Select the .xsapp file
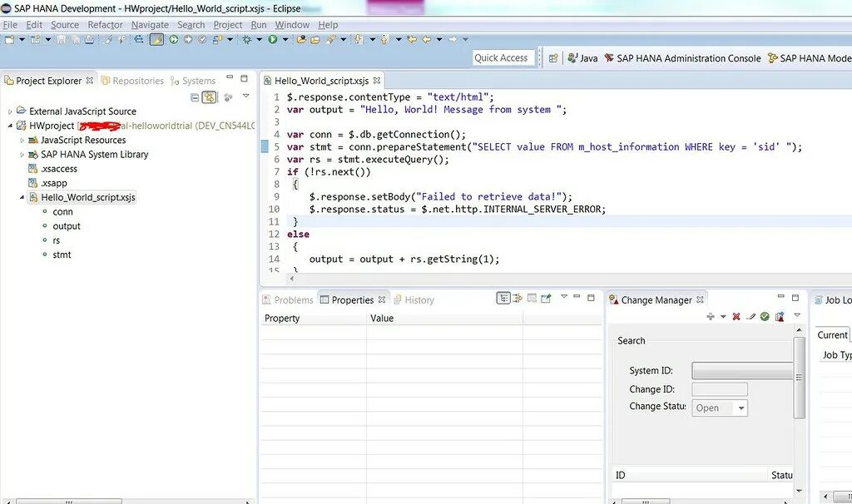Image resolution: width=852 pixels, height=504 pixels. pos(47,184)
